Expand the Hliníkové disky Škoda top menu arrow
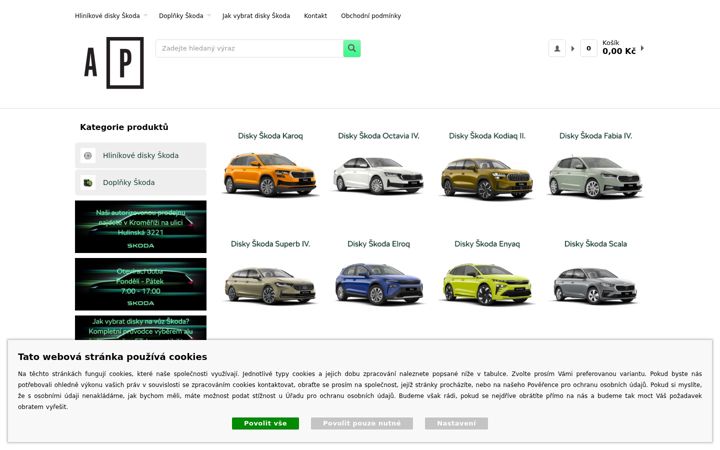The image size is (720, 450). point(146,16)
